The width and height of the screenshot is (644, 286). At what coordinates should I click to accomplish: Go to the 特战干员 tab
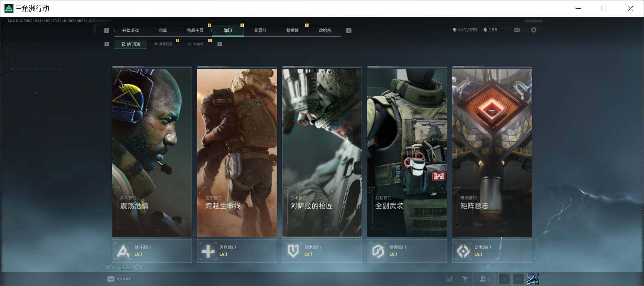195,30
